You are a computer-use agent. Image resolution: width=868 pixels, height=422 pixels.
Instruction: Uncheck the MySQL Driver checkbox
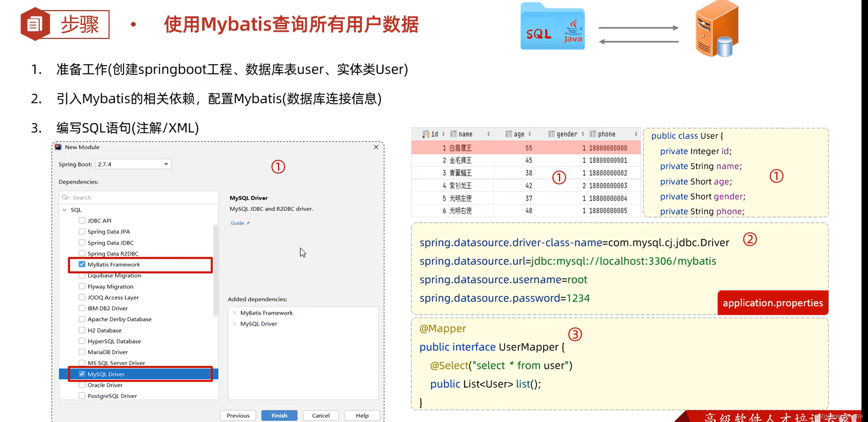[82, 374]
